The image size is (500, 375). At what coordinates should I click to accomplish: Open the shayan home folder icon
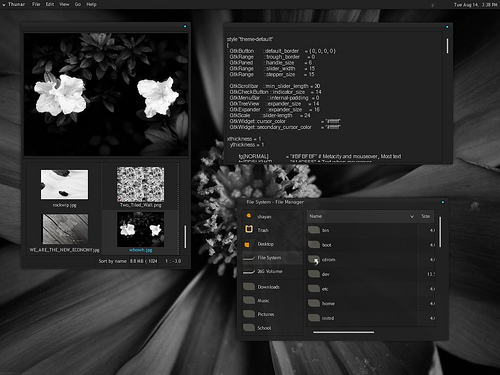249,216
